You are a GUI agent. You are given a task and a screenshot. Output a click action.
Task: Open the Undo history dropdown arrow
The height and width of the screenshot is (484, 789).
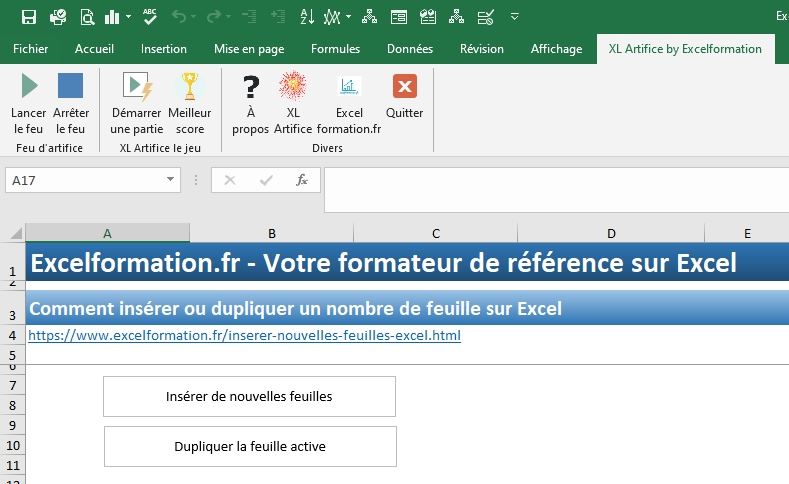point(193,17)
